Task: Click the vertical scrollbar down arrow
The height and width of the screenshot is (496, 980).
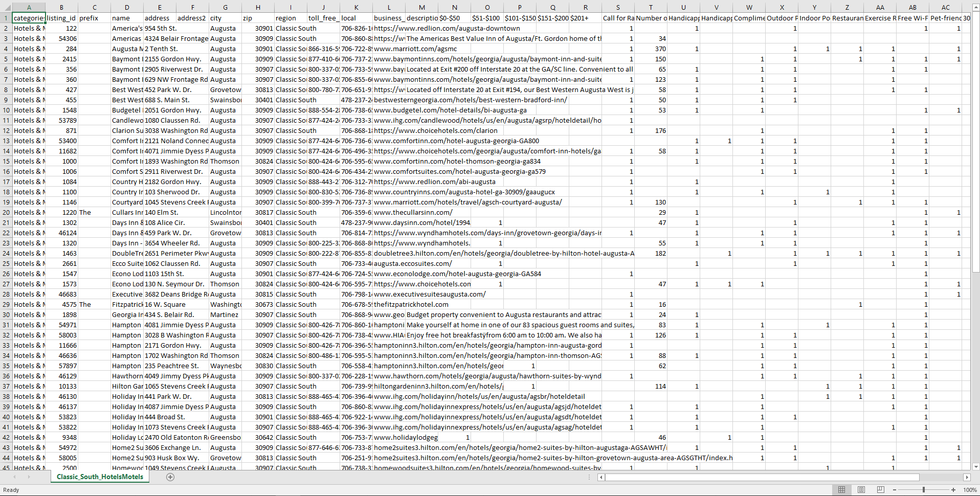Action: 976,466
